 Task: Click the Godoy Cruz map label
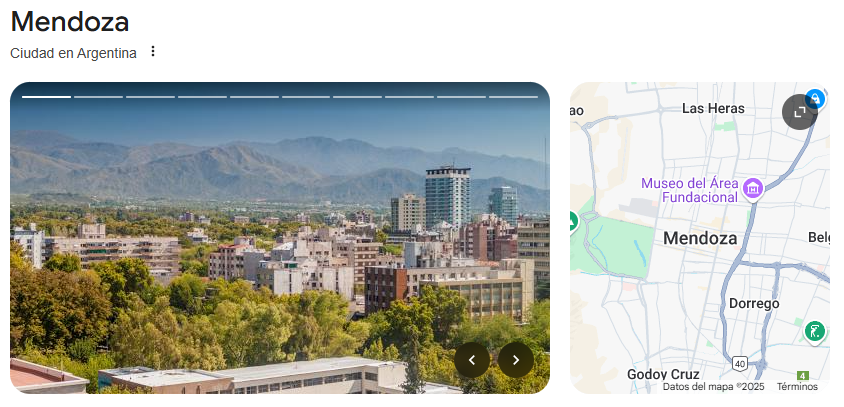click(663, 374)
